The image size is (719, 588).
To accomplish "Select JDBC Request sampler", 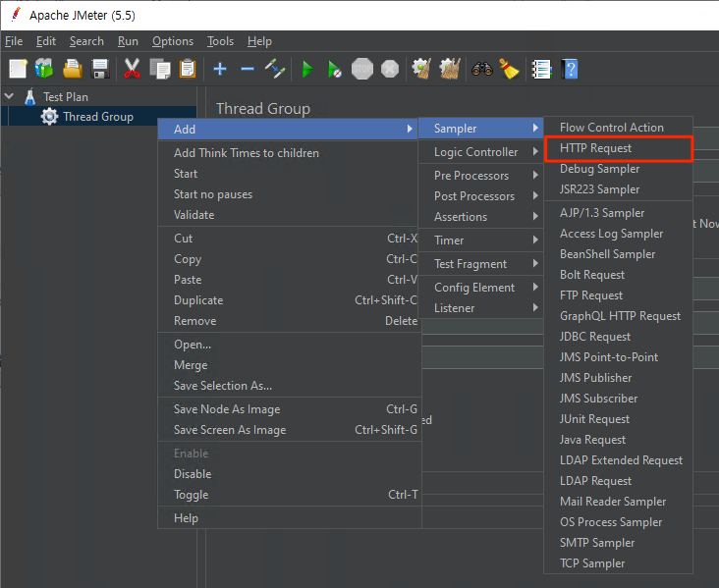I will pyautogui.click(x=618, y=337).
